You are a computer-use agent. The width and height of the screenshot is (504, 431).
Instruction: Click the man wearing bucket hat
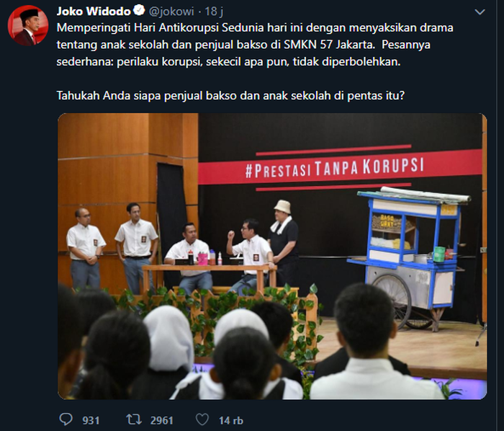(283, 241)
